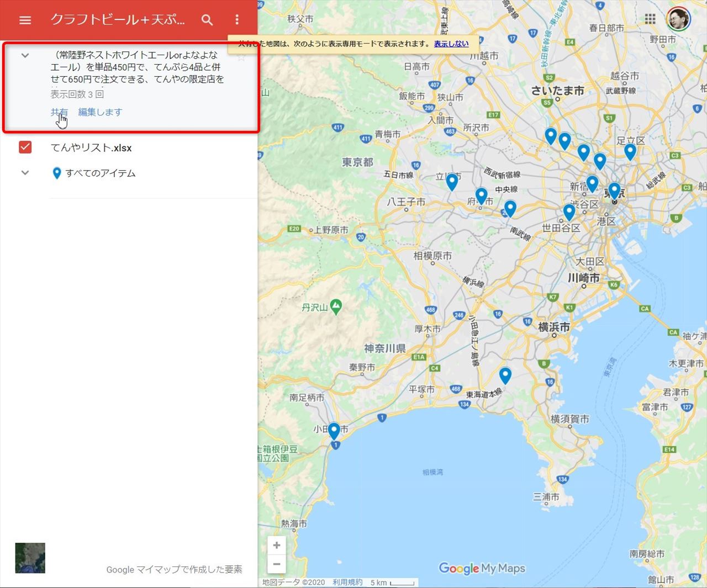
Task: Expand すべてのアイテム list
Action: [x=25, y=173]
